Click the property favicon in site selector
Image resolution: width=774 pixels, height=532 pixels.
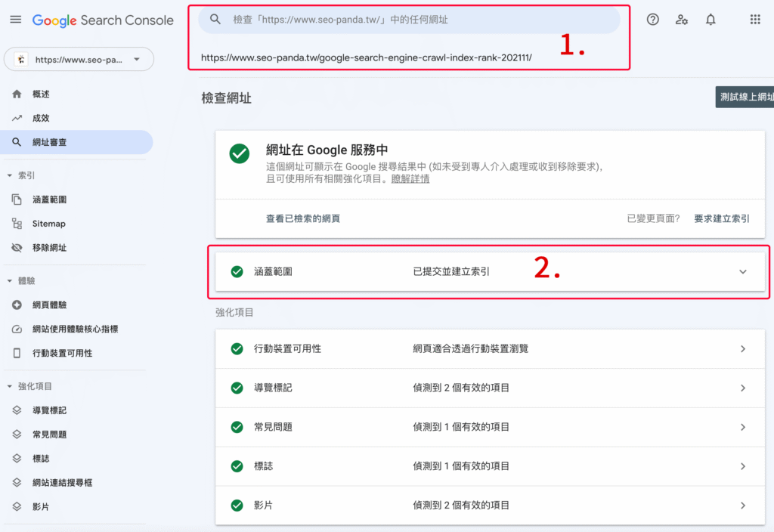pyautogui.click(x=20, y=60)
